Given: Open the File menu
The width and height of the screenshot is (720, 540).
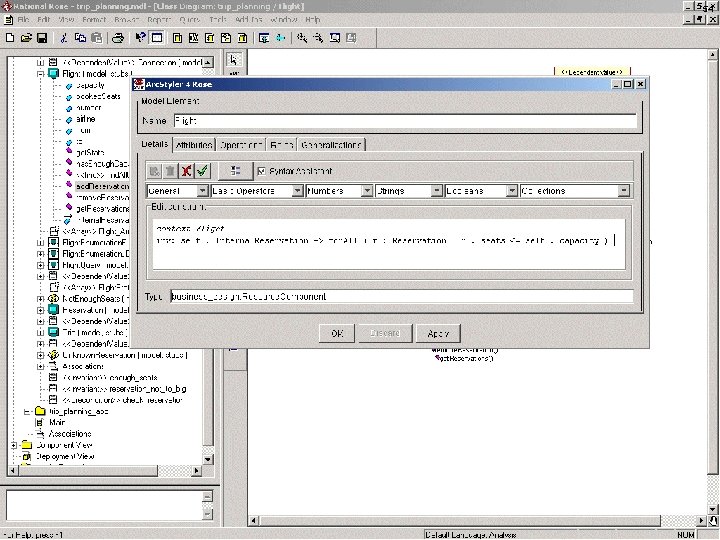Looking at the screenshot, I should click(23, 20).
